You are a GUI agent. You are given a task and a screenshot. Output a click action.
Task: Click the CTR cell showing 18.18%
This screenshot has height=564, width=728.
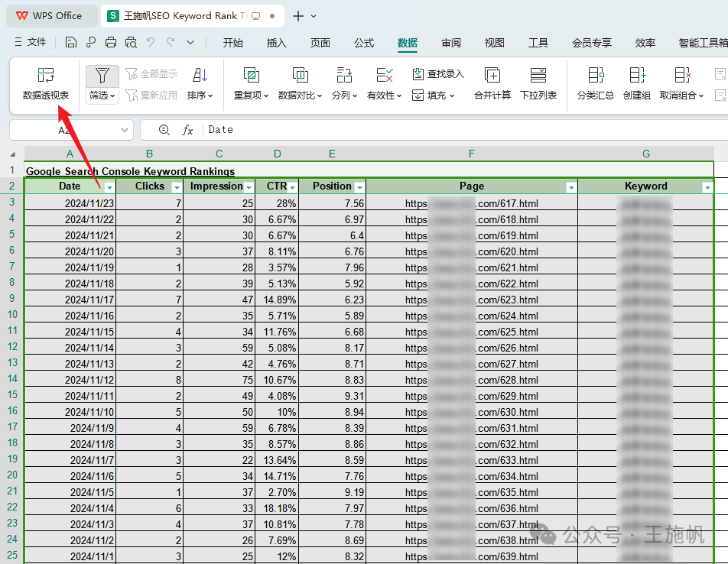[x=277, y=508]
